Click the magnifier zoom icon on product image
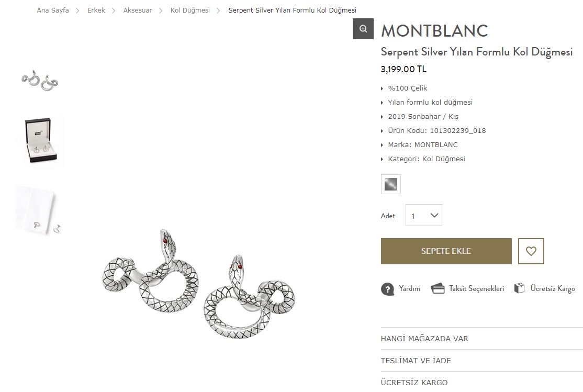 click(363, 29)
